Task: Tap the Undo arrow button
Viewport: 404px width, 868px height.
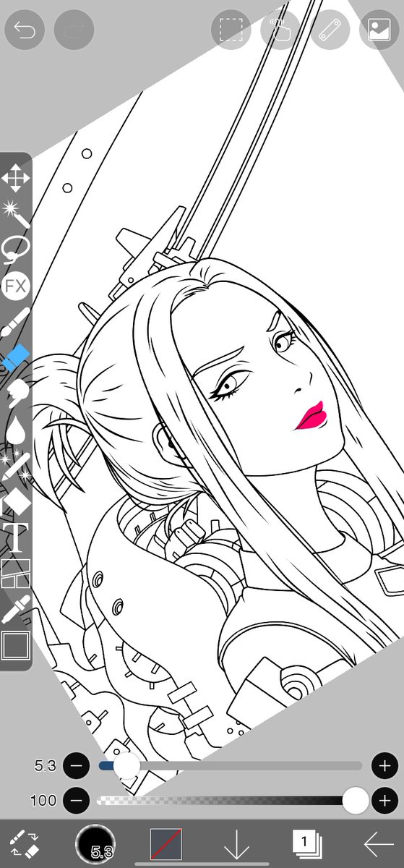Action: pyautogui.click(x=24, y=30)
